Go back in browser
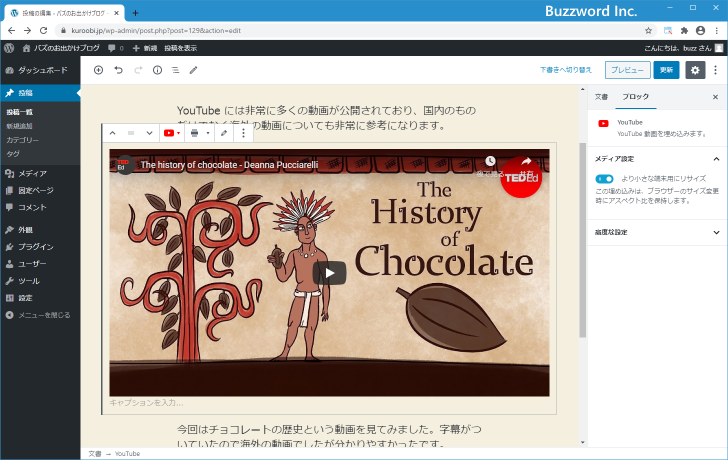The height and width of the screenshot is (460, 728). pyautogui.click(x=12, y=31)
